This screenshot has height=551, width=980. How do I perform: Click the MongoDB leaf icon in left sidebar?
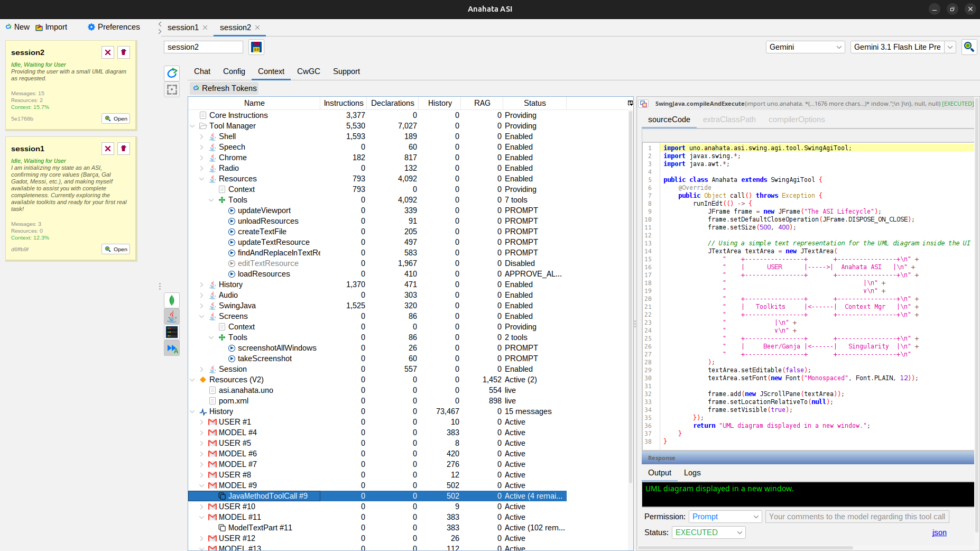click(172, 300)
